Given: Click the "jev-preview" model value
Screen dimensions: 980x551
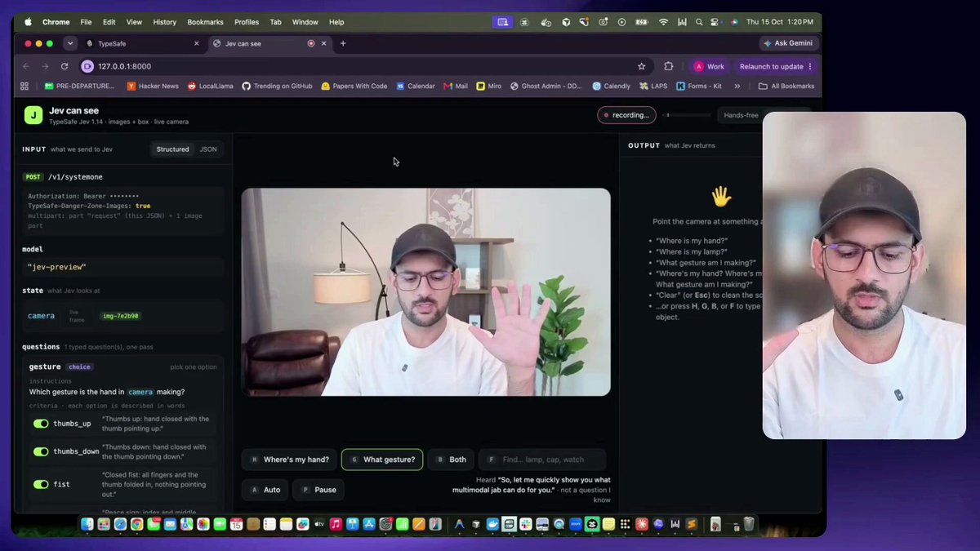Looking at the screenshot, I should click(56, 267).
